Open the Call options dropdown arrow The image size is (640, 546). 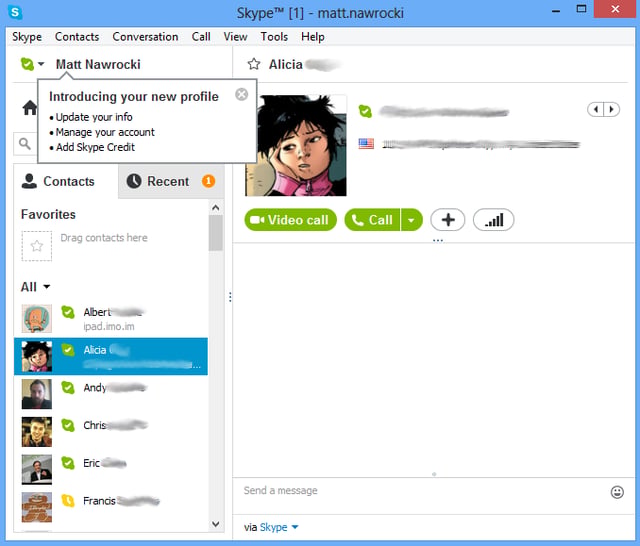411,220
